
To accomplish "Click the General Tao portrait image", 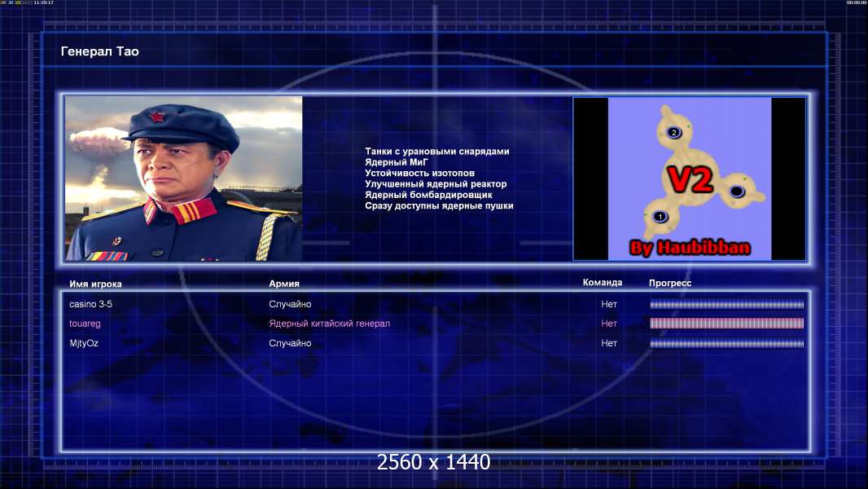I will coord(184,178).
